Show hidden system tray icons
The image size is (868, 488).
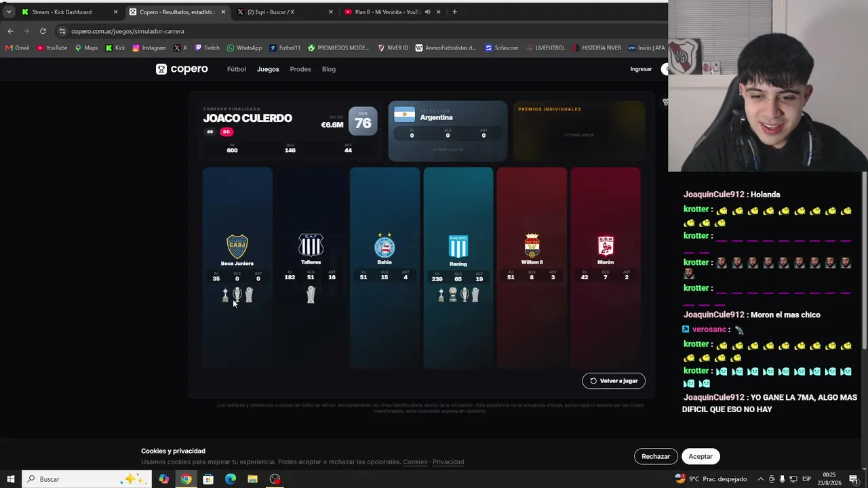(760, 479)
